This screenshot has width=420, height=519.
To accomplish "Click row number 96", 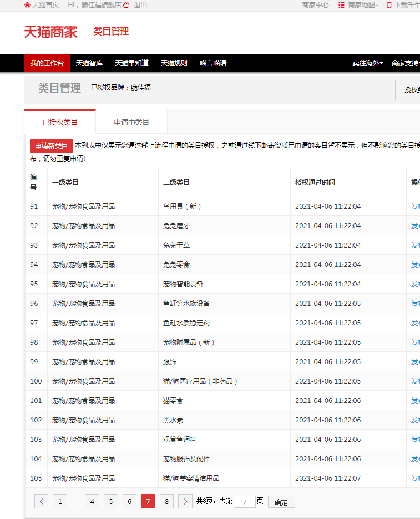I will [x=34, y=304].
